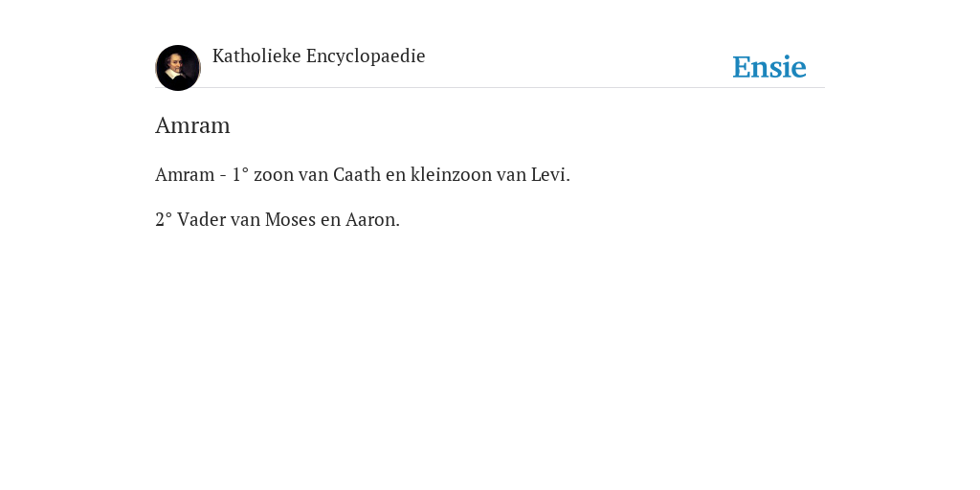
Task: Click the word Encyclopaedie in the header
Action: (x=366, y=56)
